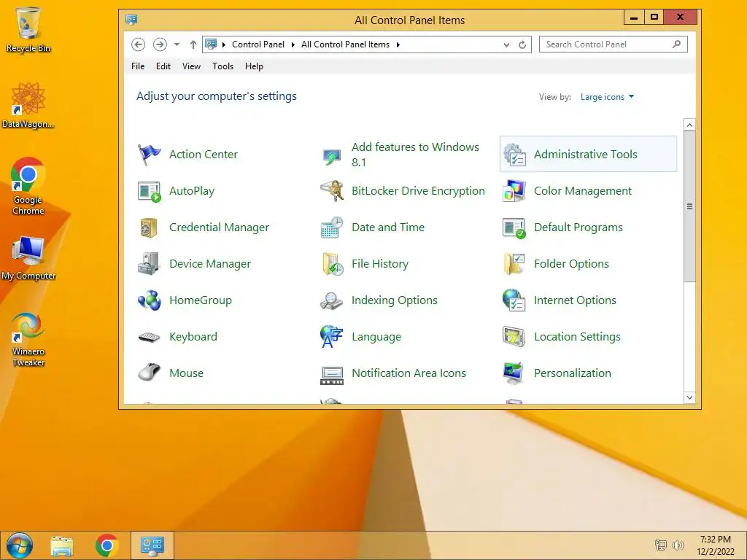Screen dimensions: 747x560
Task: Open File Explorer from taskbar
Action: coord(62,545)
